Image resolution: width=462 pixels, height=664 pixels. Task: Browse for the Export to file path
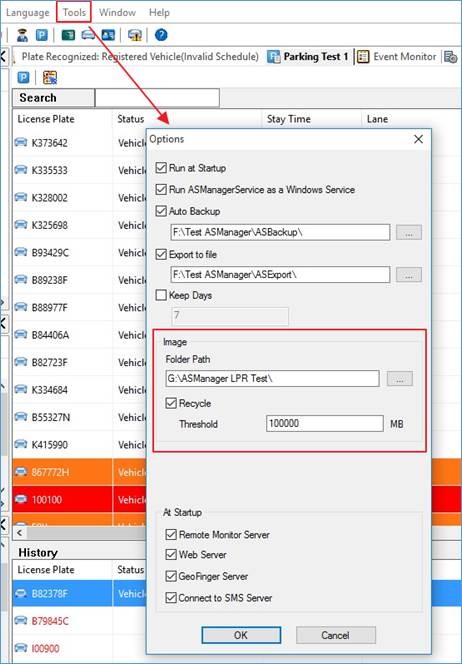pyautogui.click(x=409, y=275)
